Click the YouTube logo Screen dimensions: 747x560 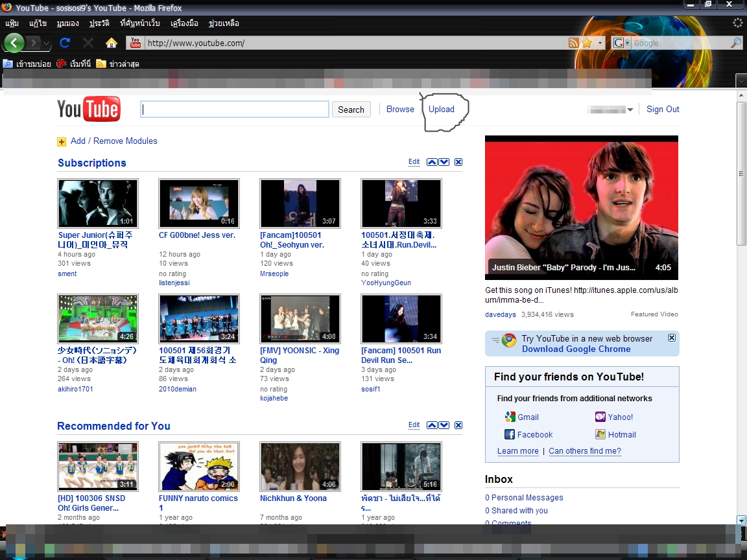click(89, 109)
